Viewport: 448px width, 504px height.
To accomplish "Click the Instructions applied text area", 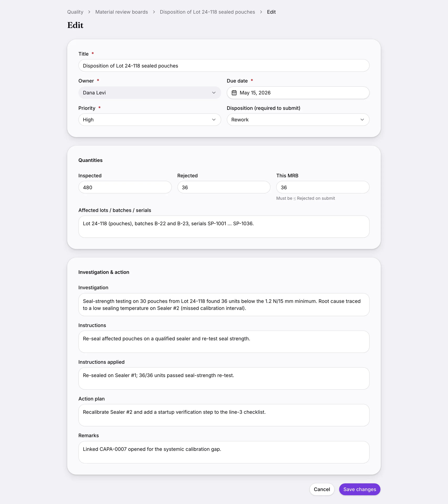I will click(224, 378).
